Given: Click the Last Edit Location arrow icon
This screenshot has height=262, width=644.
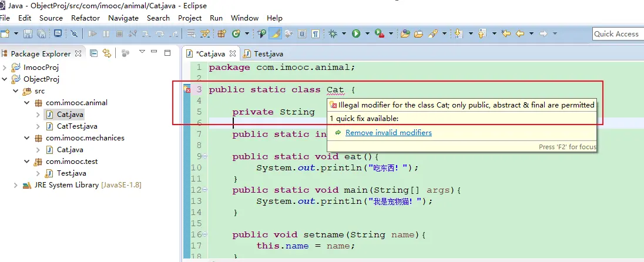Looking at the screenshot, I should (x=506, y=33).
